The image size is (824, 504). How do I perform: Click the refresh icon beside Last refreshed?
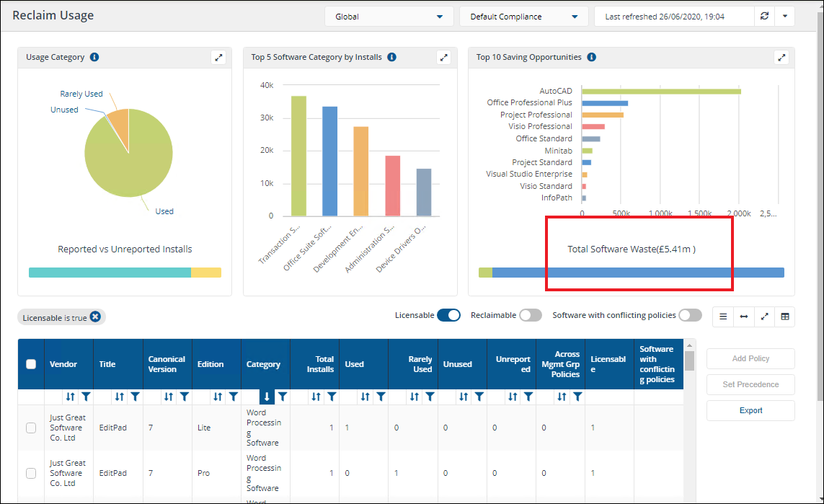point(764,17)
